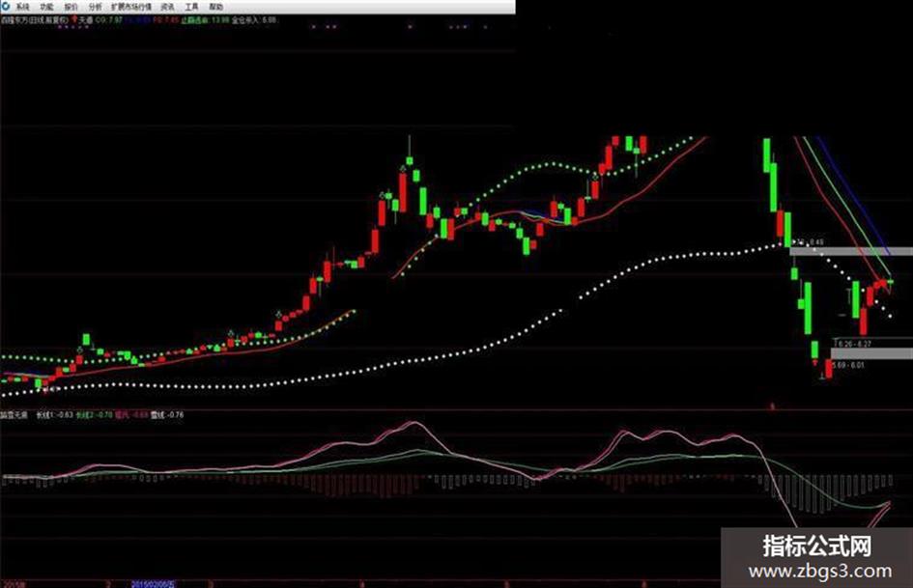The image size is (913, 588).
Task: Click the upper gray gap band on right
Action: (851, 251)
